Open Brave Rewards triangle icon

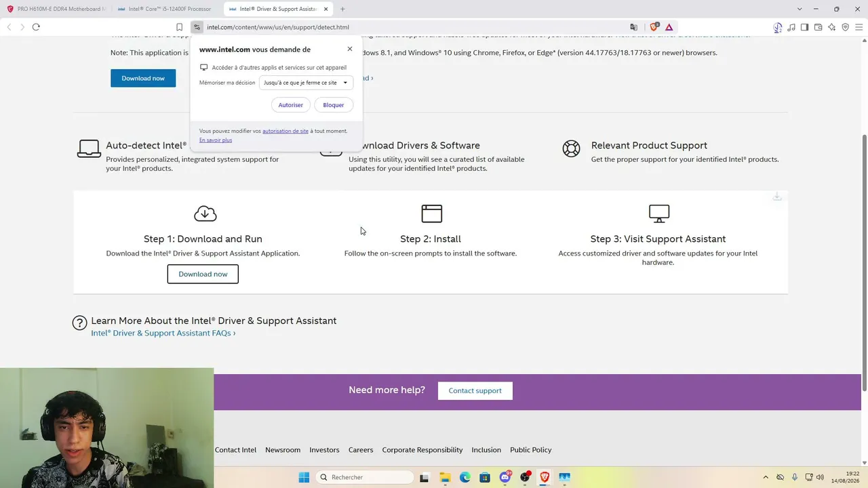point(669,27)
